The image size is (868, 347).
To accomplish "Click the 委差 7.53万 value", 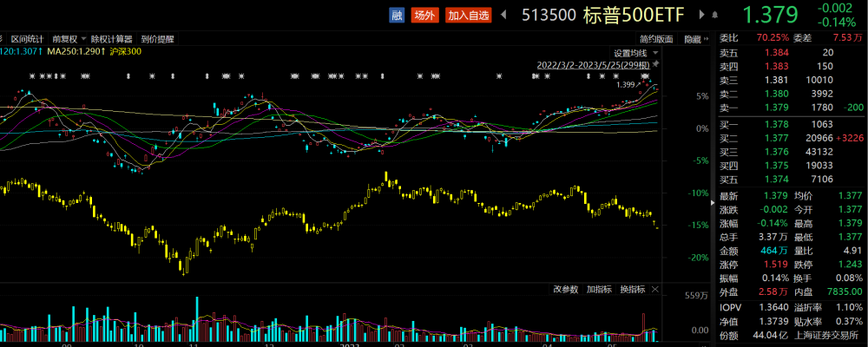I will (848, 37).
